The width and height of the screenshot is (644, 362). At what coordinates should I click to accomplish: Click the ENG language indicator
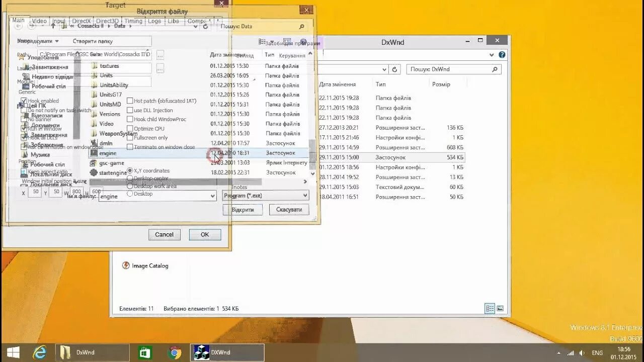coord(597,353)
